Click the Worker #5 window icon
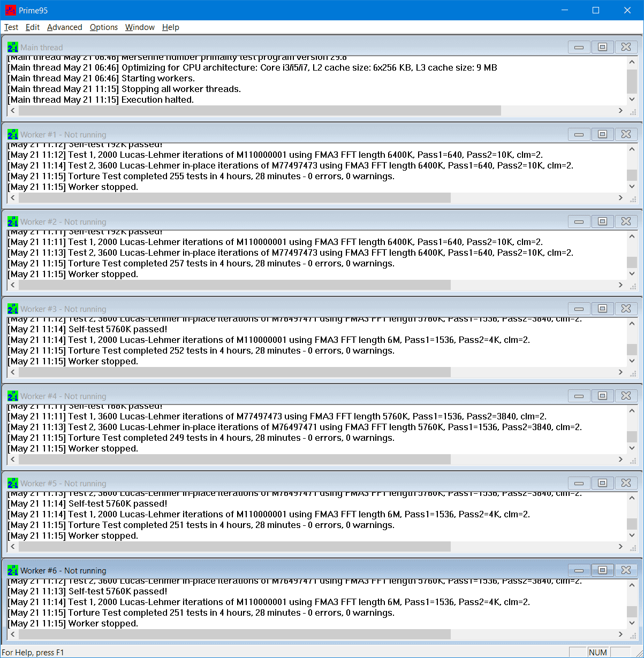This screenshot has height=658, width=644. pyautogui.click(x=13, y=483)
